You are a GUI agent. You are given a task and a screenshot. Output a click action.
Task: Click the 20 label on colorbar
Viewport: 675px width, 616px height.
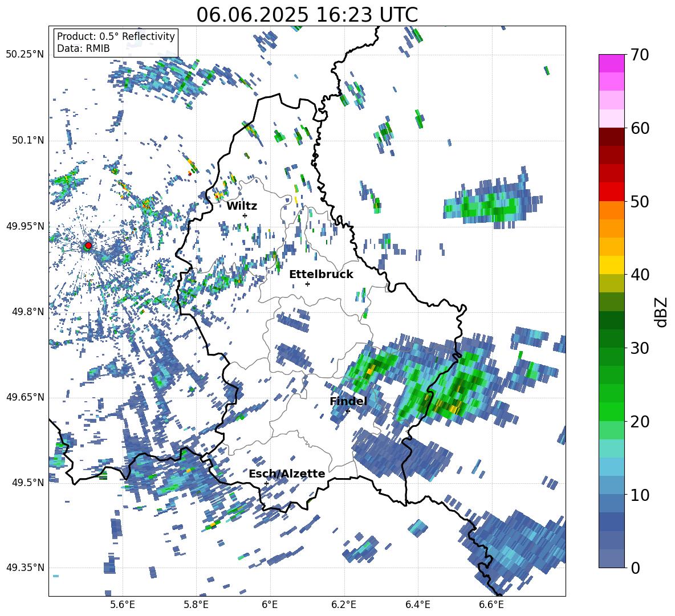point(639,422)
